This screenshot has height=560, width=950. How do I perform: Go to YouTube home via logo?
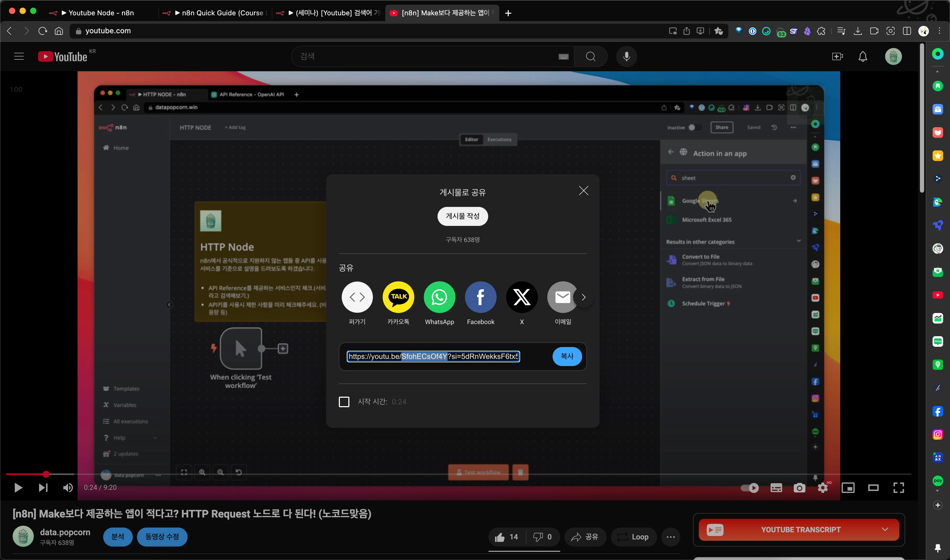point(63,56)
